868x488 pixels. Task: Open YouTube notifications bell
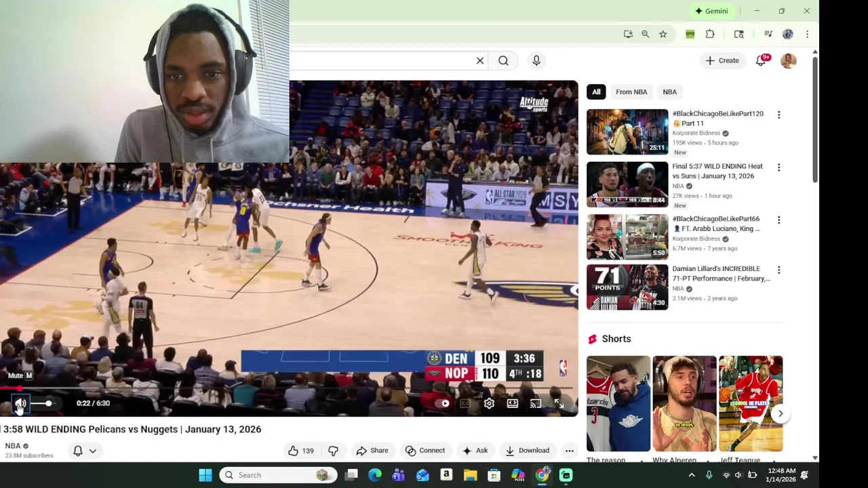tap(761, 60)
